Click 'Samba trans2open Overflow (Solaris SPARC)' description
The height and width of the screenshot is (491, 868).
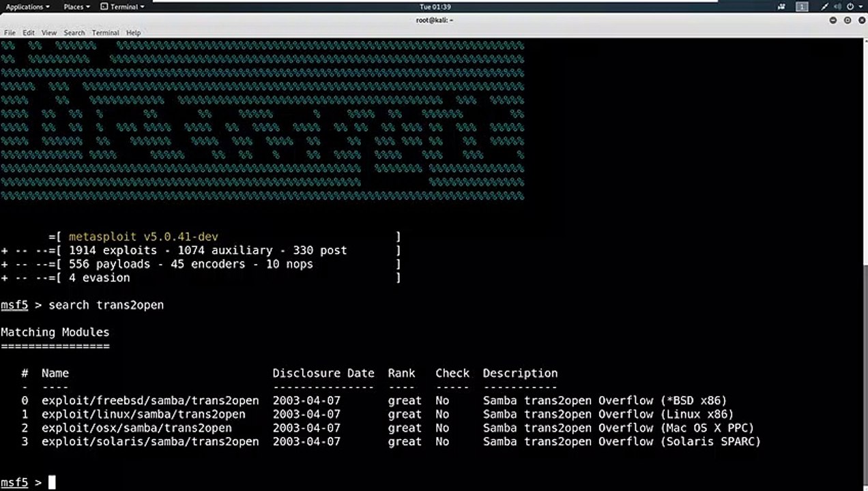(622, 441)
